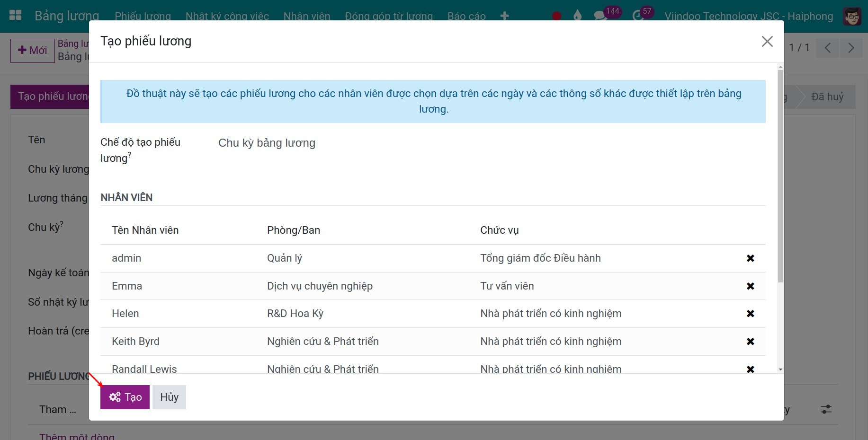
Task: Close the Tạo phiếu lương dialog
Action: [767, 42]
